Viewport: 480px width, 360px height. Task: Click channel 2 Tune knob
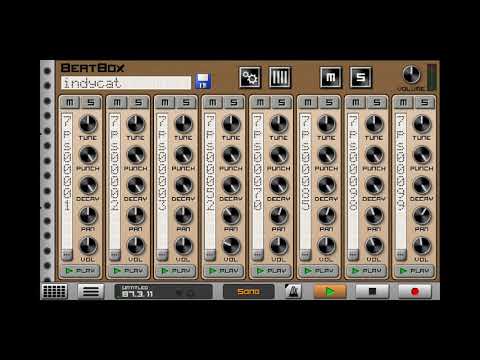point(136,124)
